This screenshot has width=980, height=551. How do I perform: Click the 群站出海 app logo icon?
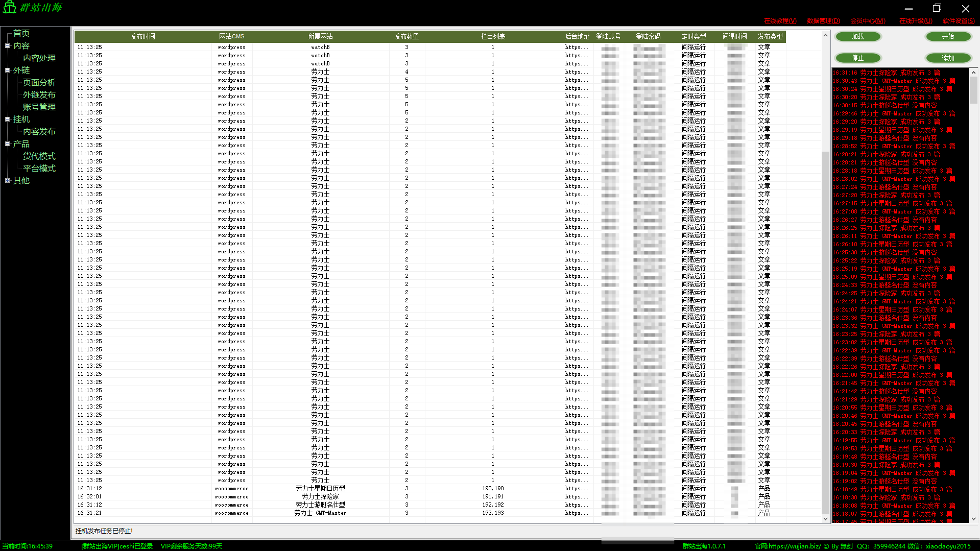(10, 7)
